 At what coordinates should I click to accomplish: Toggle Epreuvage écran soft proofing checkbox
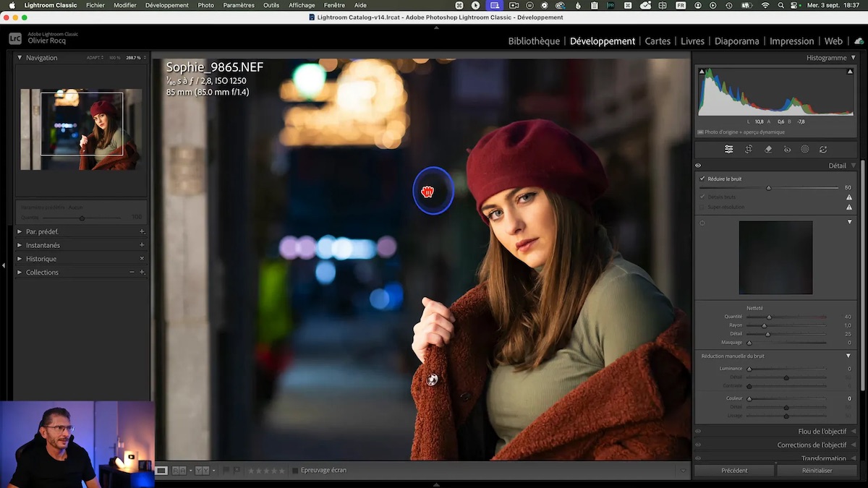coord(295,471)
